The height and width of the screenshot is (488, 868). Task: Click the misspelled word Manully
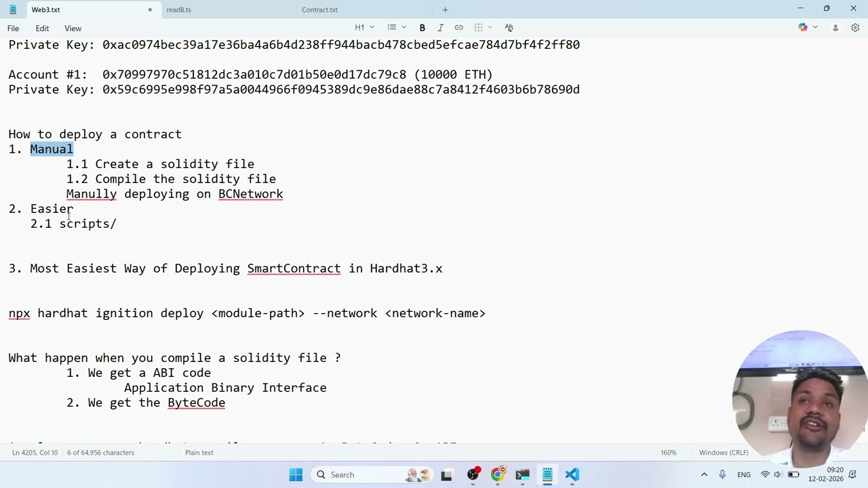(92, 194)
